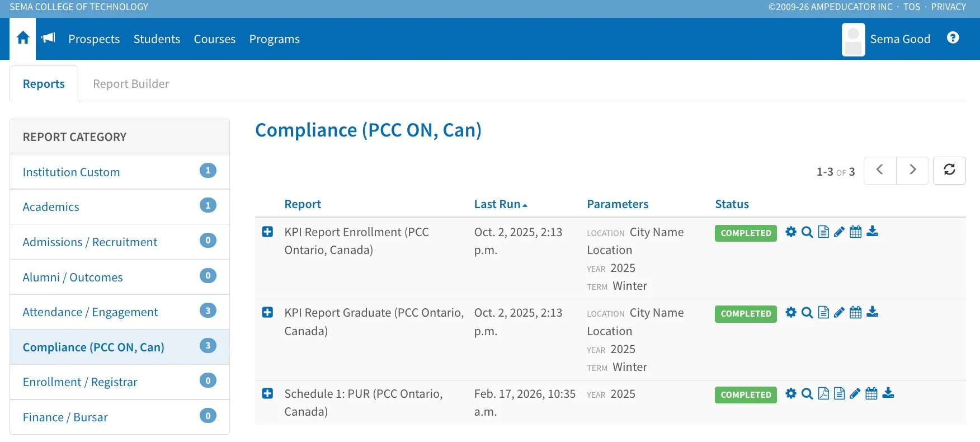
Task: Go to the next results page
Action: 912,170
